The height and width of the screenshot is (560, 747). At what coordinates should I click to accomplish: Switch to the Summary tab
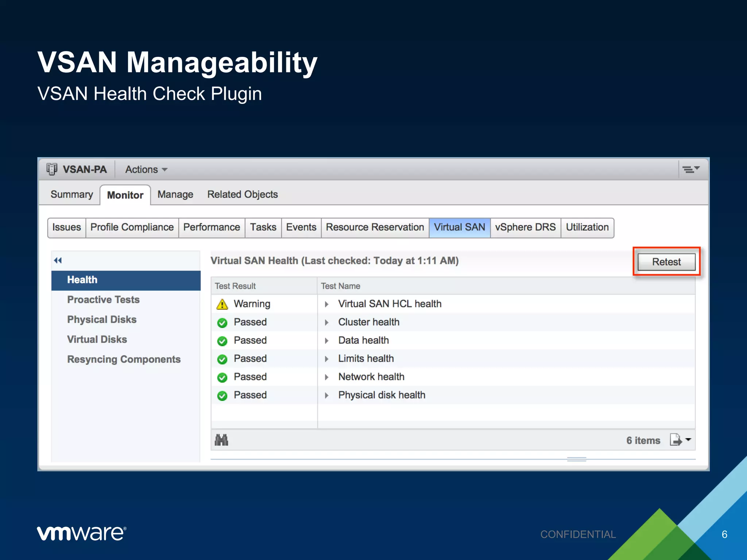(72, 194)
